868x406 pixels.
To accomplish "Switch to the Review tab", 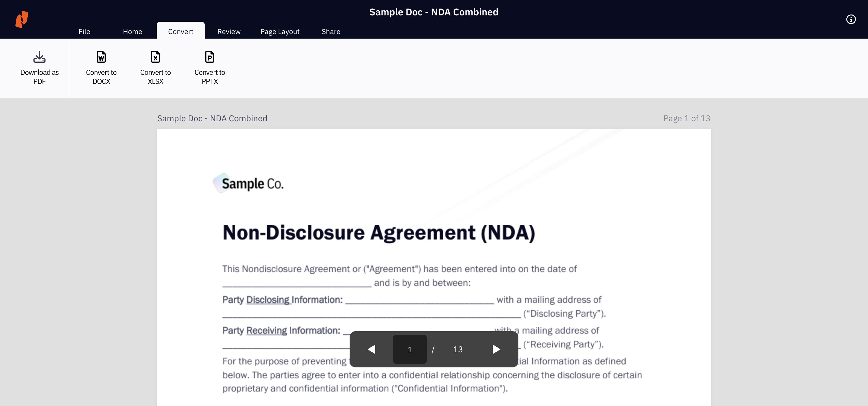I will point(229,31).
